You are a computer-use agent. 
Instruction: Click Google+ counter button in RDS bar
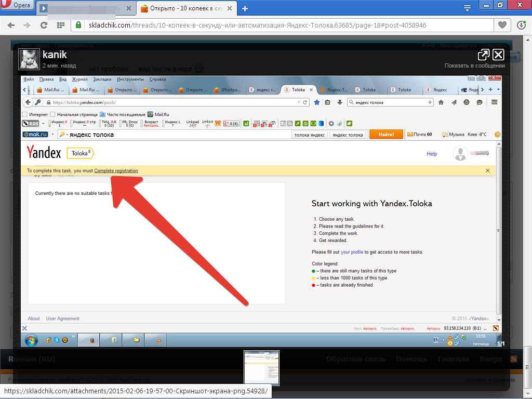click(x=231, y=124)
